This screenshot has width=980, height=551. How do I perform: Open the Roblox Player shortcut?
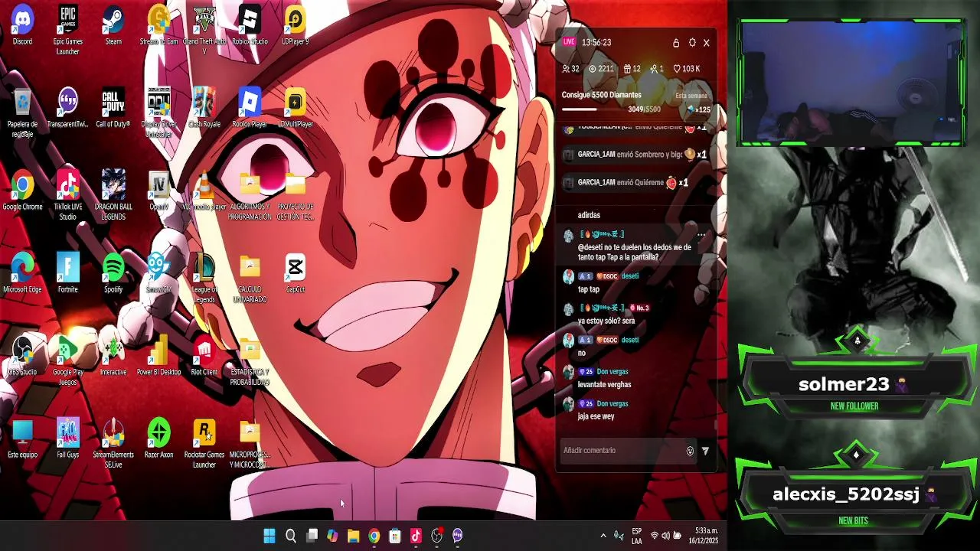tap(250, 108)
